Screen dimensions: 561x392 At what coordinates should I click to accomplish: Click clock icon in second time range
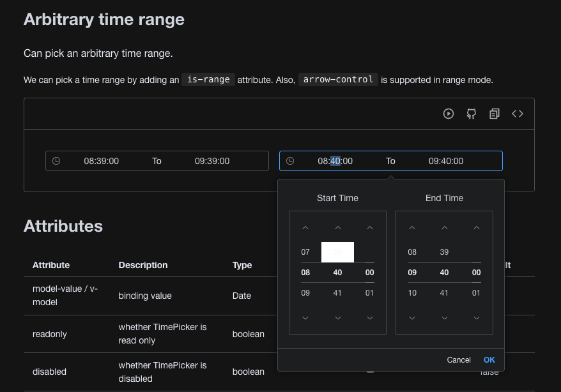290,161
